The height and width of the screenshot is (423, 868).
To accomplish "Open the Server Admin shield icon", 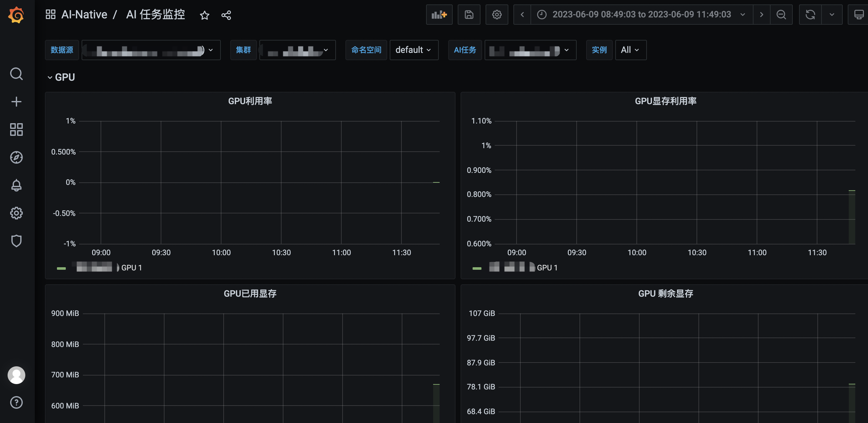I will pos(16,241).
